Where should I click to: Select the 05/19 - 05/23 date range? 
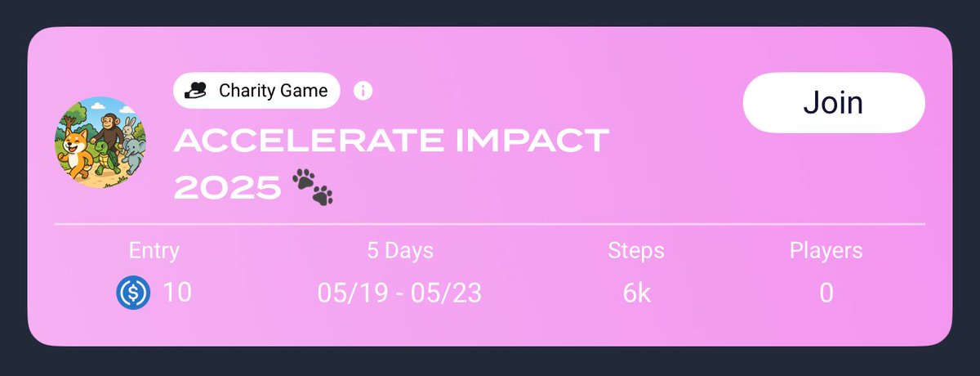[400, 293]
